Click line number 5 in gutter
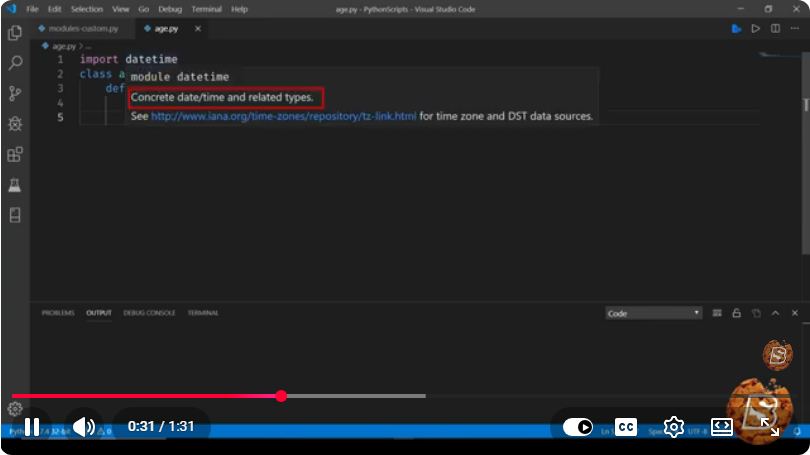This screenshot has width=810, height=455. [60, 117]
